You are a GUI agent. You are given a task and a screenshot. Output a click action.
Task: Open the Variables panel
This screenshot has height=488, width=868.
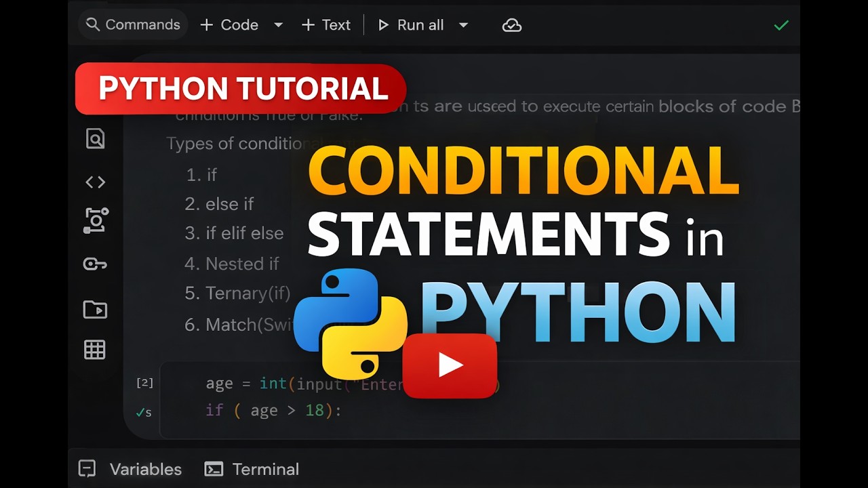tap(130, 469)
